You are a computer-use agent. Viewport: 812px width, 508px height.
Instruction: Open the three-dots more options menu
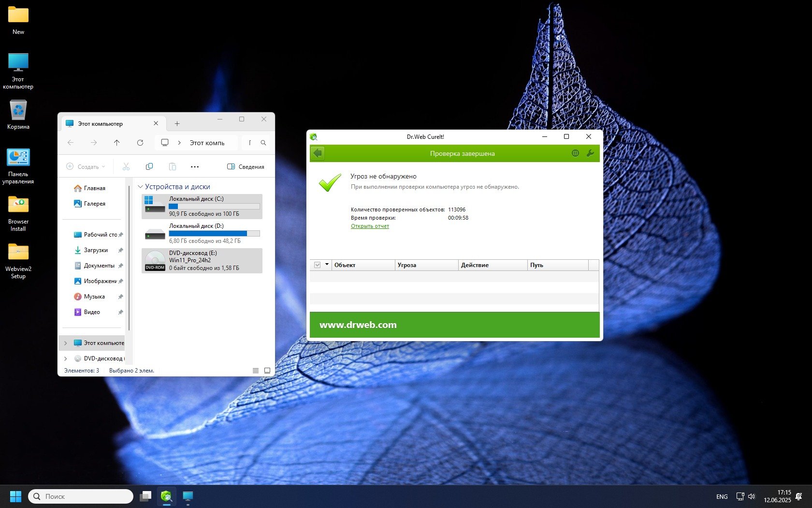point(195,166)
